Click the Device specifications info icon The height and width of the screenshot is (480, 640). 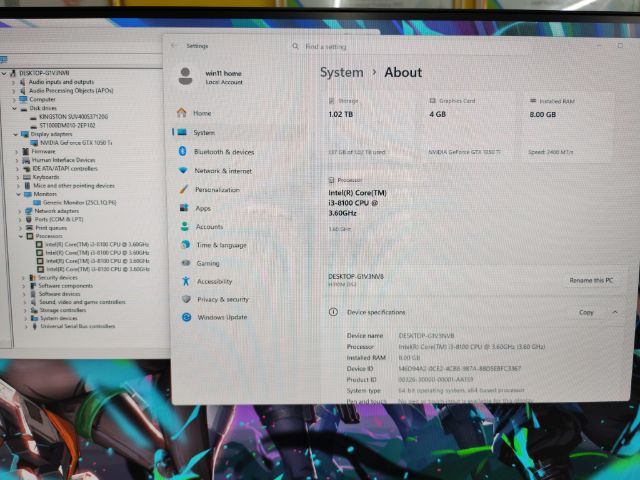333,312
